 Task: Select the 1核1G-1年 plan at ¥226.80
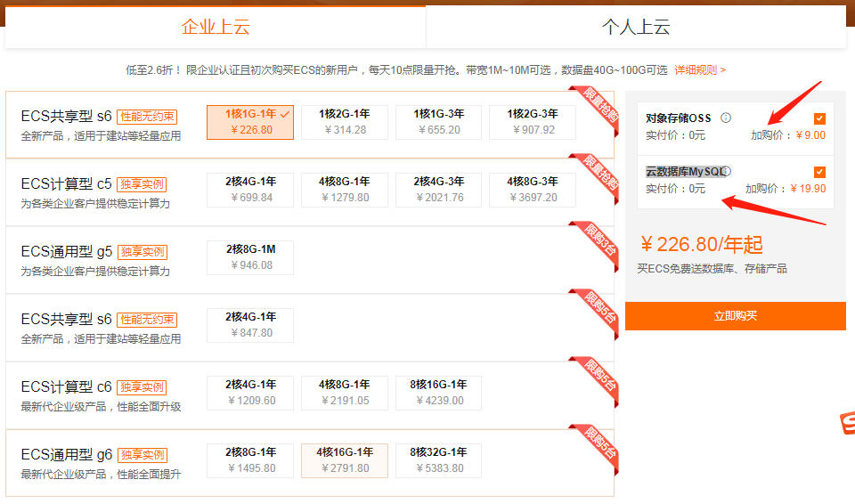tap(249, 122)
